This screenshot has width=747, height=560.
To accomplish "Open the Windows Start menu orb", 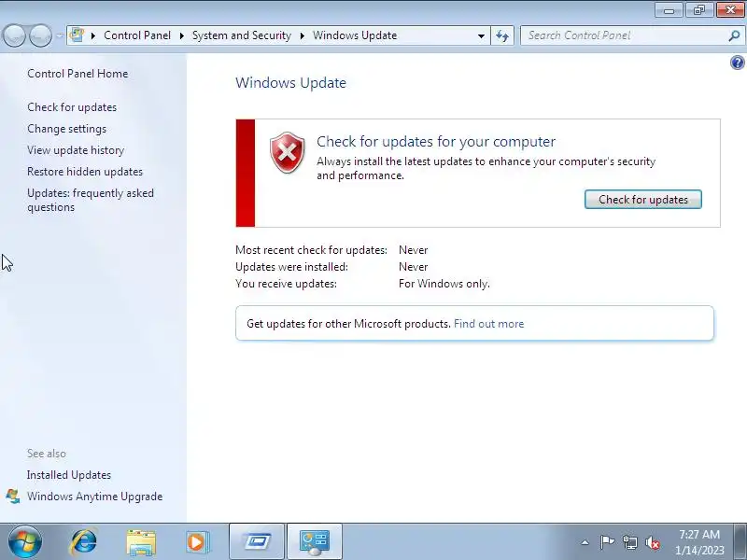I will point(25,542).
